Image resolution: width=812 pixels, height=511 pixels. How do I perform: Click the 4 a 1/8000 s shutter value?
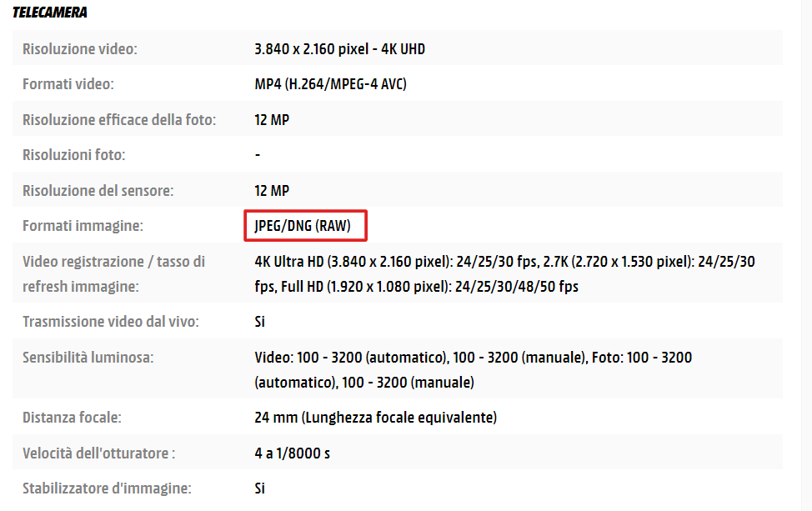pos(292,453)
